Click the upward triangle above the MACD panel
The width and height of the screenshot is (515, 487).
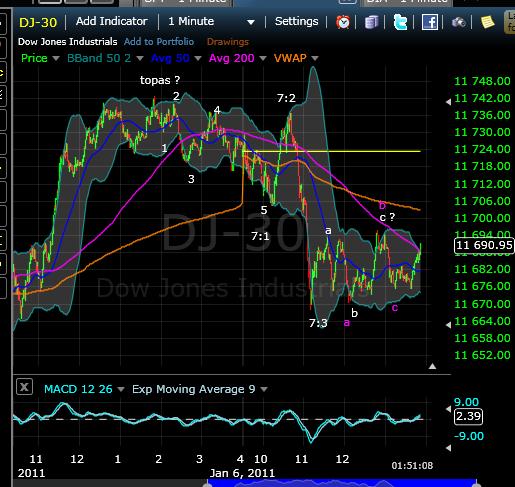tap(432, 366)
